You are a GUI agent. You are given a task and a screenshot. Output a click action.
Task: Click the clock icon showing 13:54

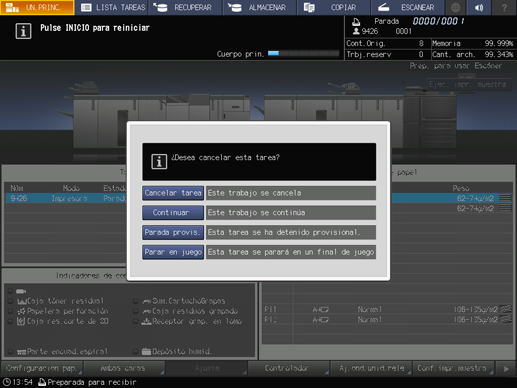click(x=7, y=382)
